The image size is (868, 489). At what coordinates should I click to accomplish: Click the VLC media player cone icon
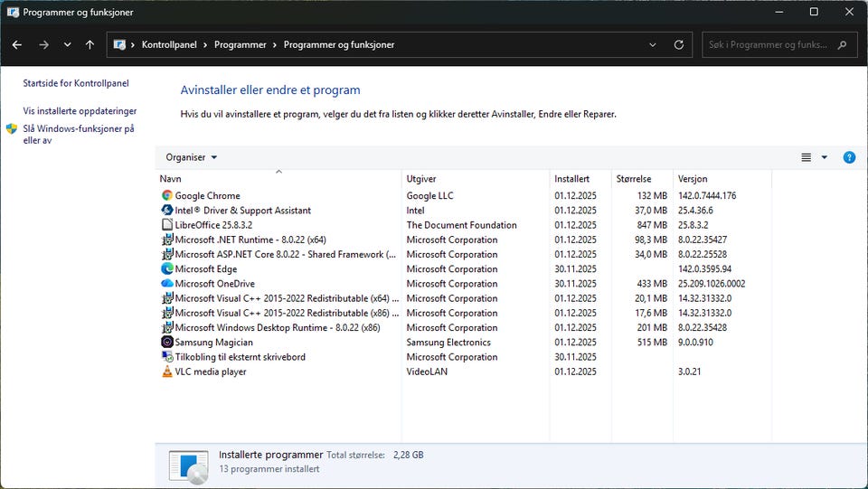point(166,371)
